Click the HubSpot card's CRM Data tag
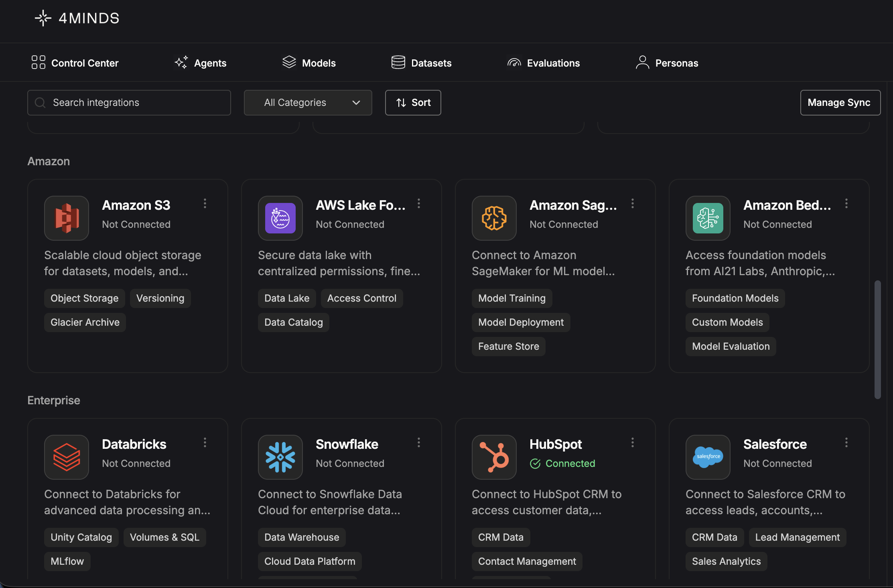The image size is (893, 588). coord(501,537)
